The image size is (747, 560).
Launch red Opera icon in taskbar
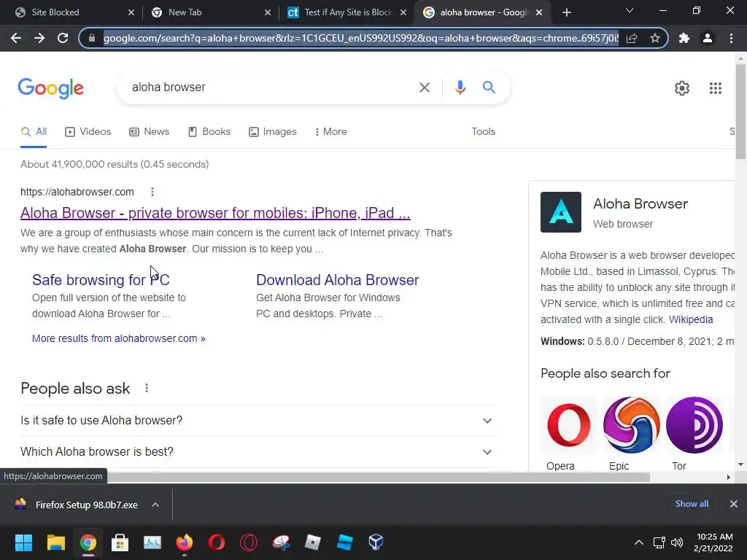216,542
